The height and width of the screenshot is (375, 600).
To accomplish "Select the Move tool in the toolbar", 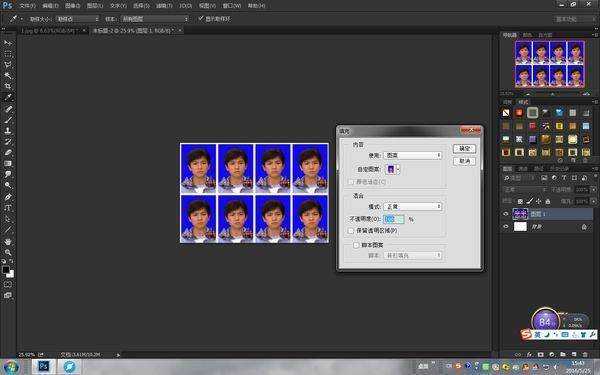I will 8,43.
